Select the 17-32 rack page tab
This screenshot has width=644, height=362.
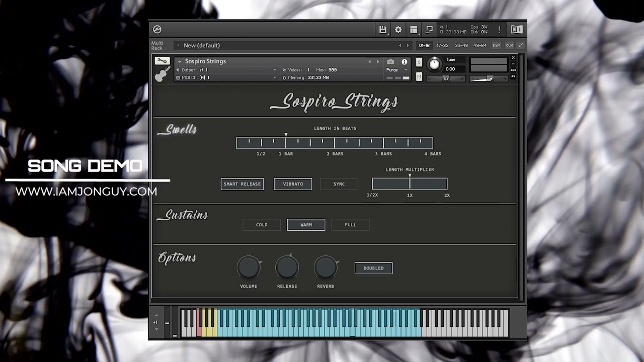442,45
